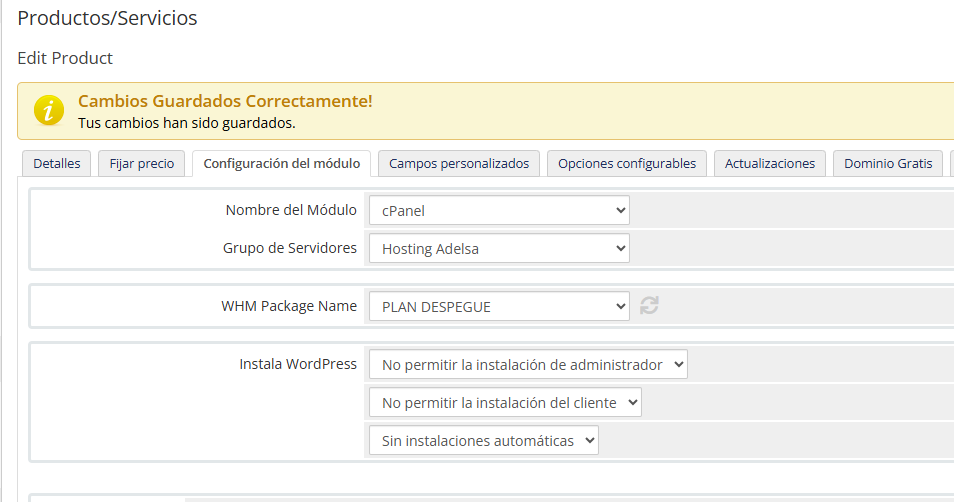Click the Productos/Servicios page heading
954x502 pixels.
pyautogui.click(x=107, y=18)
